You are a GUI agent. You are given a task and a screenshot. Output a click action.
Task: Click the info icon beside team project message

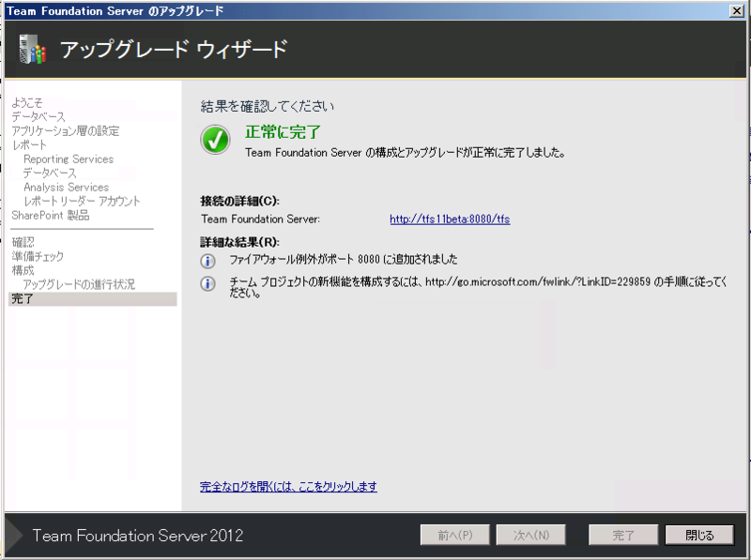point(207,284)
